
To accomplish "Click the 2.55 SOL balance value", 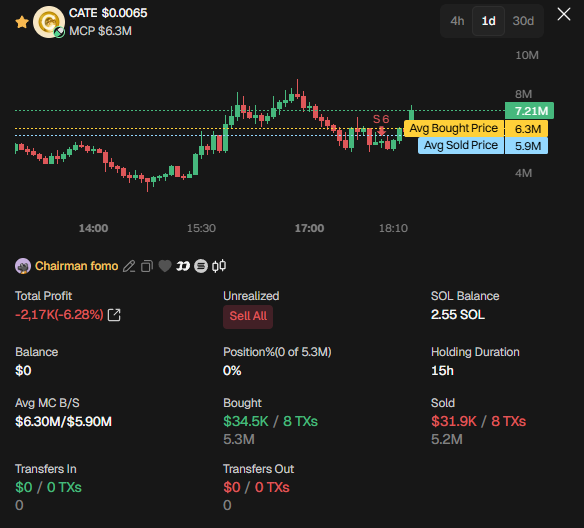I will tap(458, 315).
